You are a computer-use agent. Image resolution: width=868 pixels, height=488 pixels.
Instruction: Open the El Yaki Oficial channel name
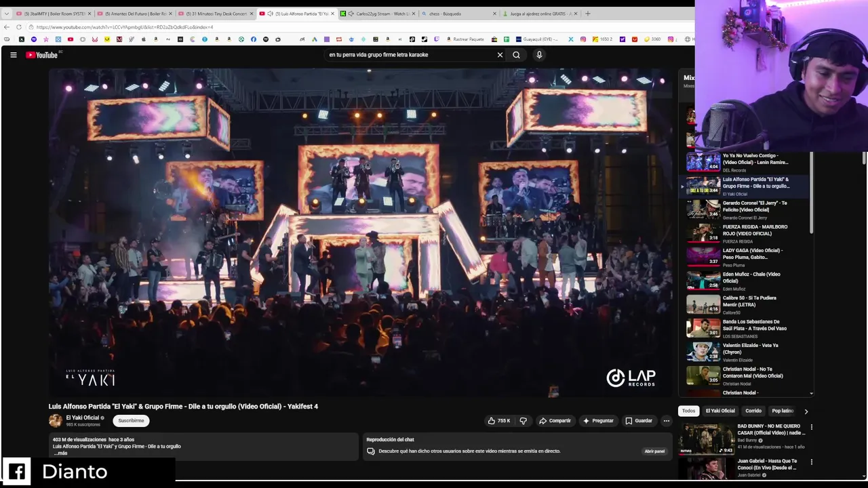pyautogui.click(x=82, y=418)
